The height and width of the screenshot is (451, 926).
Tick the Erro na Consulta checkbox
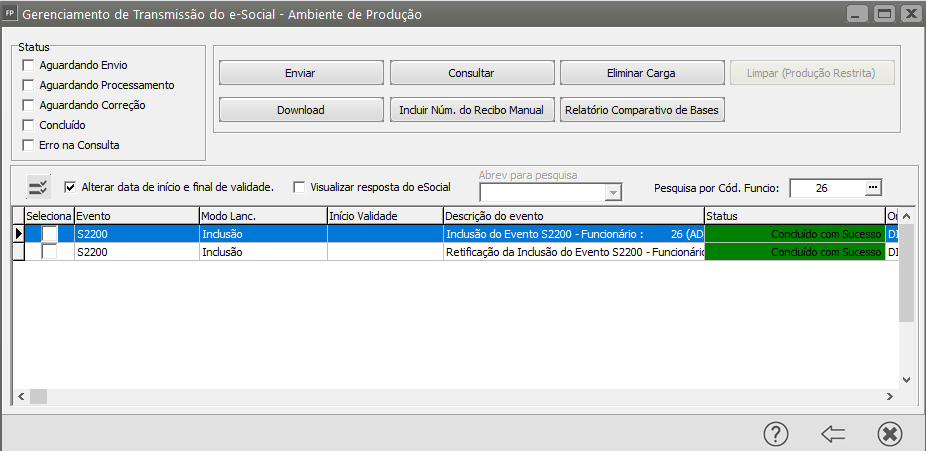[x=28, y=145]
